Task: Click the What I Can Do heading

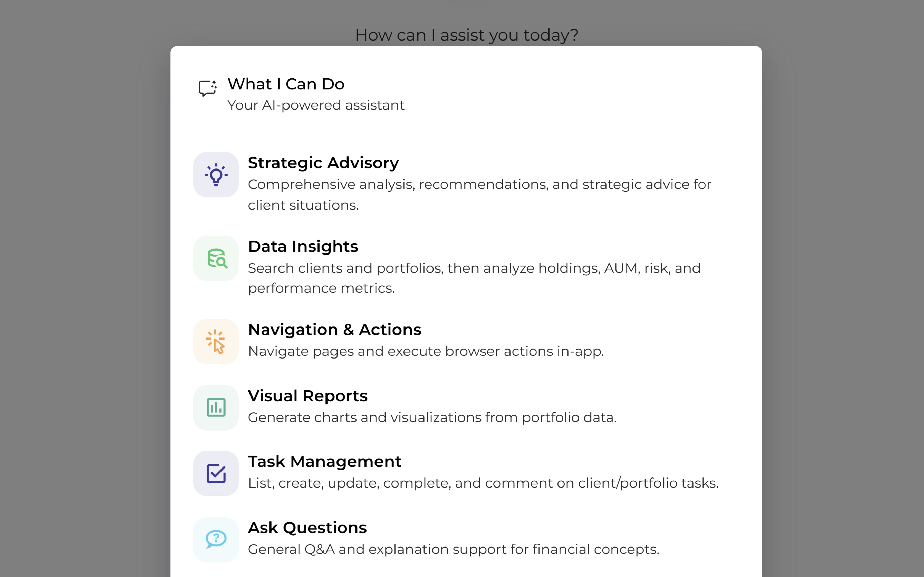Action: [x=286, y=84]
